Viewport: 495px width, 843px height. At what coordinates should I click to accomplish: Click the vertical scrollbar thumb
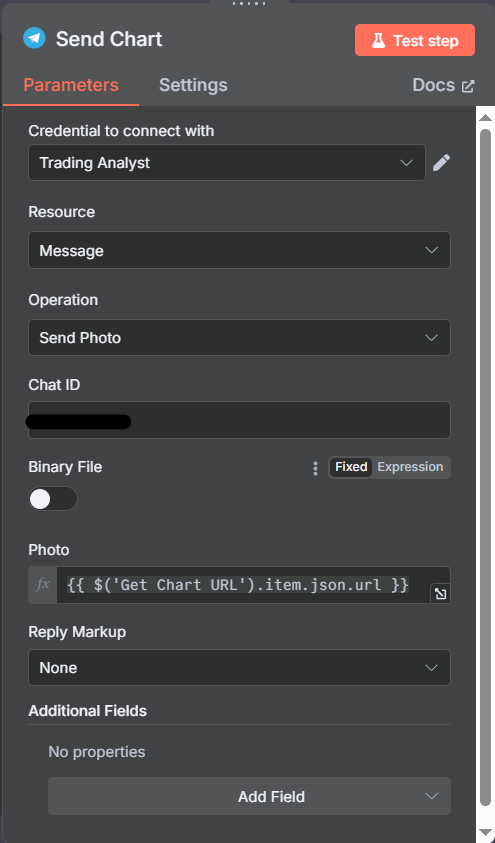485,468
